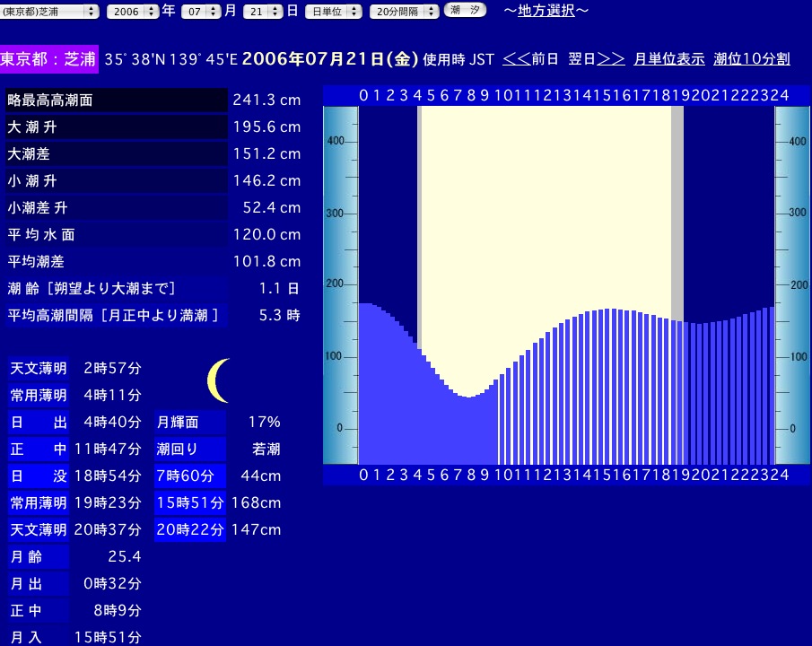Viewport: 812px width, 646px height.
Task: Click the 日没 sunset label
Action: click(39, 476)
